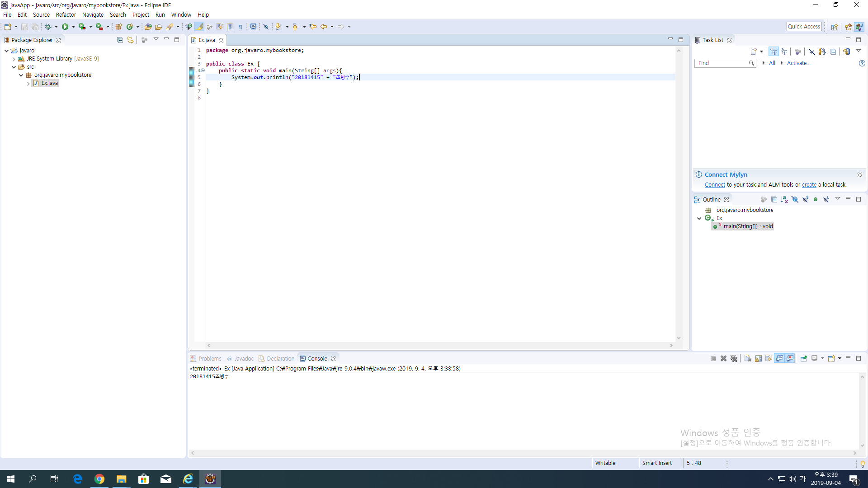
Task: Toggle Scheduled presentation in Task List
Action: (784, 52)
